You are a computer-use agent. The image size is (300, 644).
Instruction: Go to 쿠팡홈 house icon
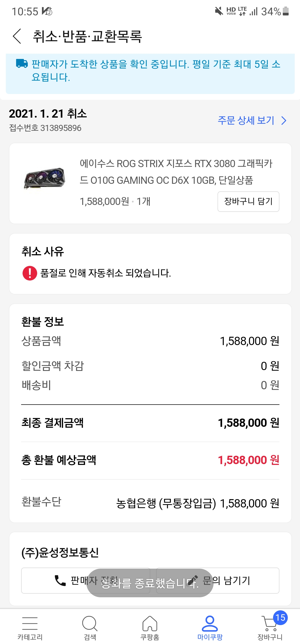(150, 623)
